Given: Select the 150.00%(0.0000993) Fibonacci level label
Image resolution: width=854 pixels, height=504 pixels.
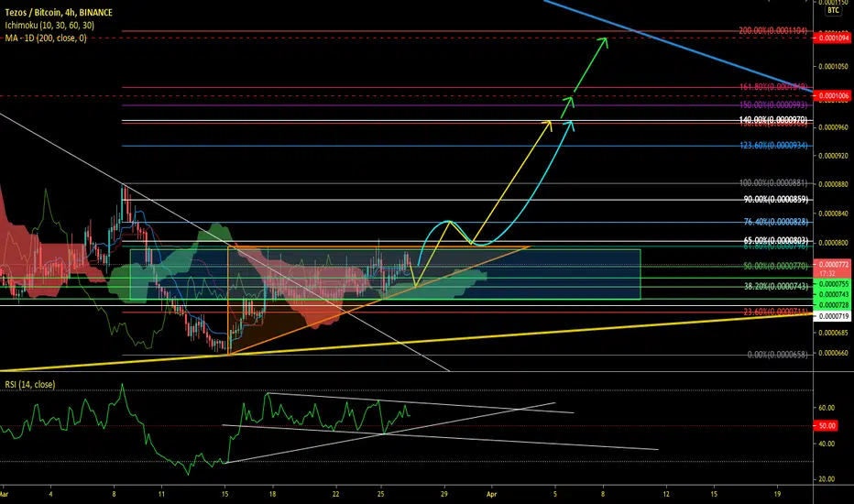Looking at the screenshot, I should (x=772, y=105).
